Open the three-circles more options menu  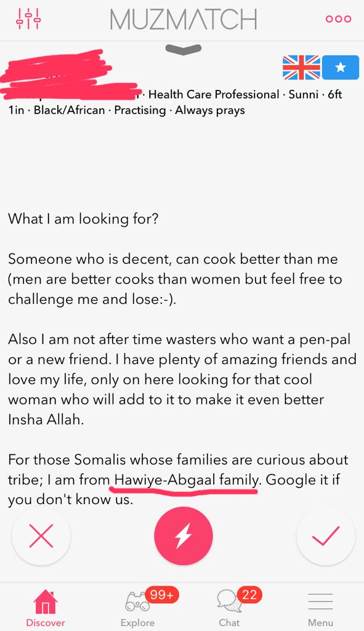(x=338, y=19)
